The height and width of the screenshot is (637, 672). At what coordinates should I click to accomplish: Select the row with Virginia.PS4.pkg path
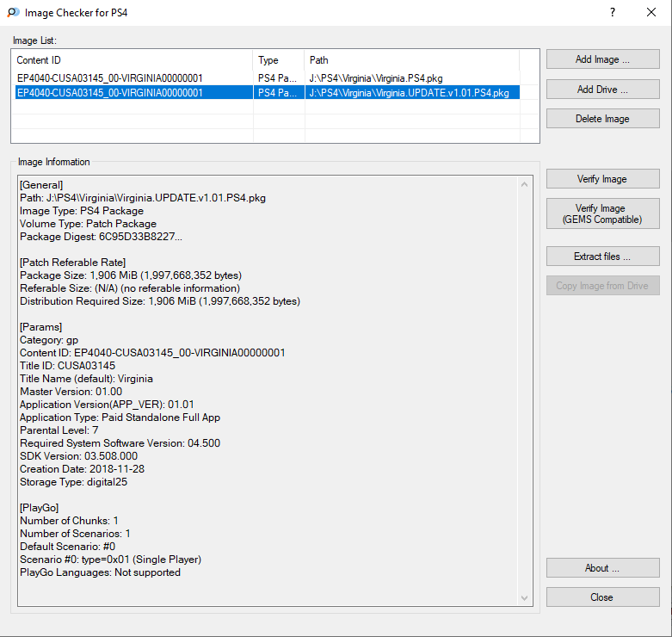coord(267,78)
